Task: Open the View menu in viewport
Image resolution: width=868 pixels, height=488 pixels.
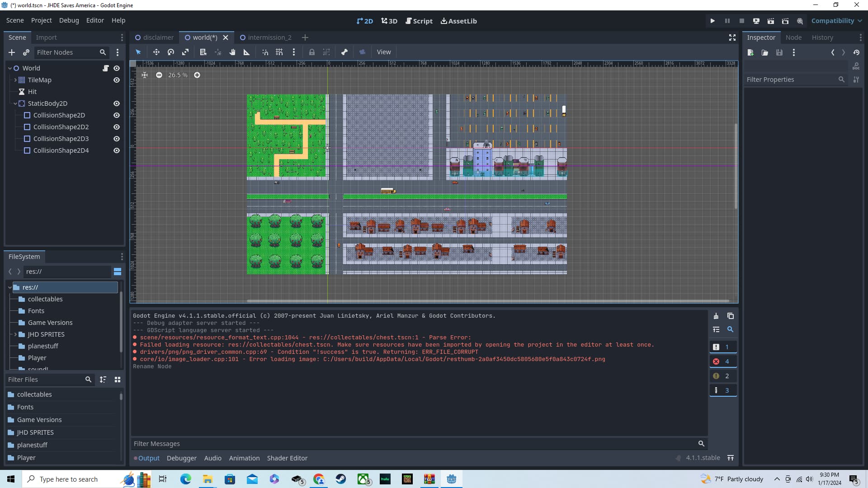Action: click(384, 52)
